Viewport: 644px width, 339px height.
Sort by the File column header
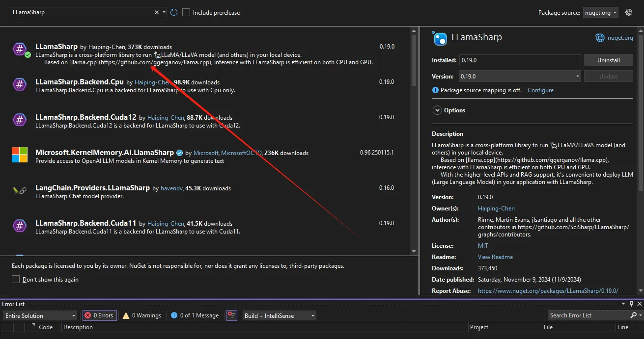point(548,327)
